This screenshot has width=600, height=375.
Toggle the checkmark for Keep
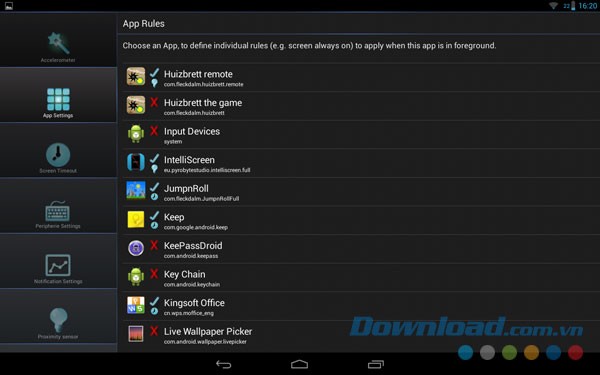154,215
